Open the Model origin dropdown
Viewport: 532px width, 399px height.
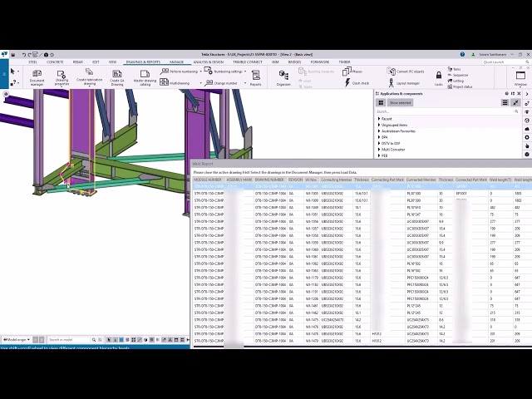coord(17,340)
